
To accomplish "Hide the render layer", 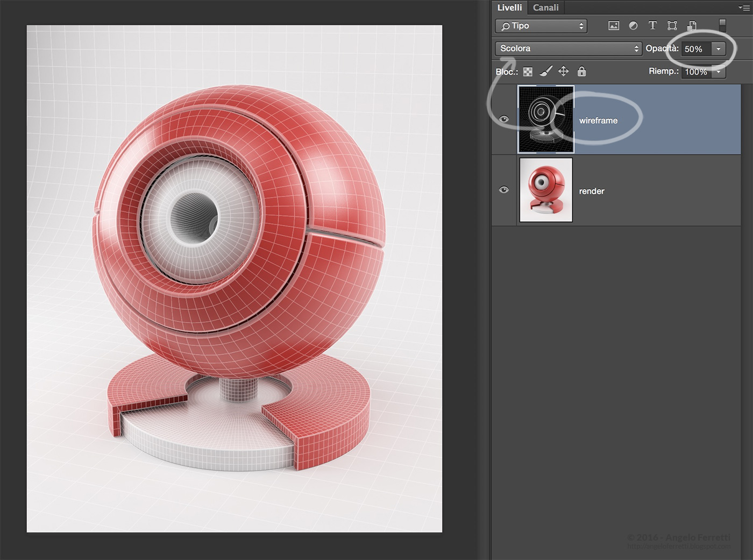I will tap(504, 189).
